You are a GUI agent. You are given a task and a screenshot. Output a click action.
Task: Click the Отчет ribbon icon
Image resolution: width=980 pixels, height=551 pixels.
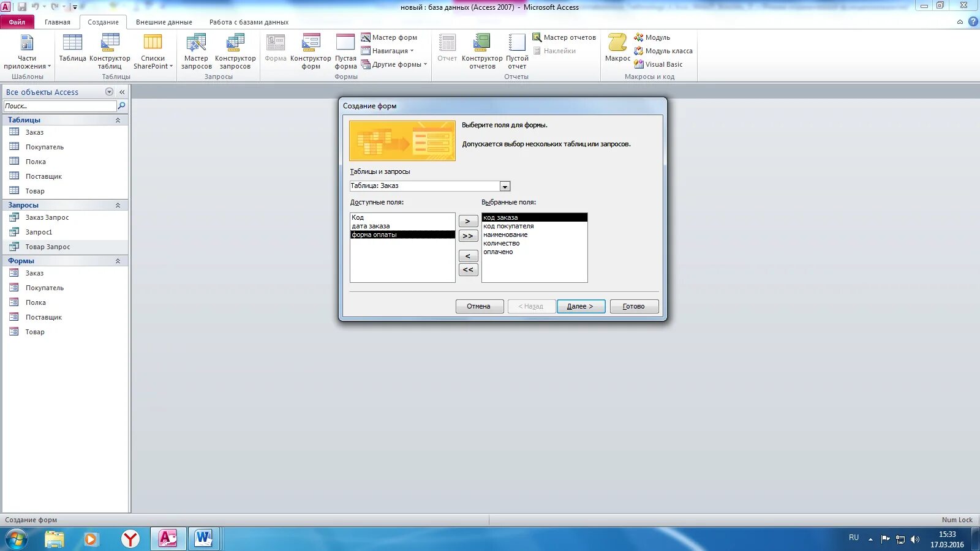(x=447, y=48)
